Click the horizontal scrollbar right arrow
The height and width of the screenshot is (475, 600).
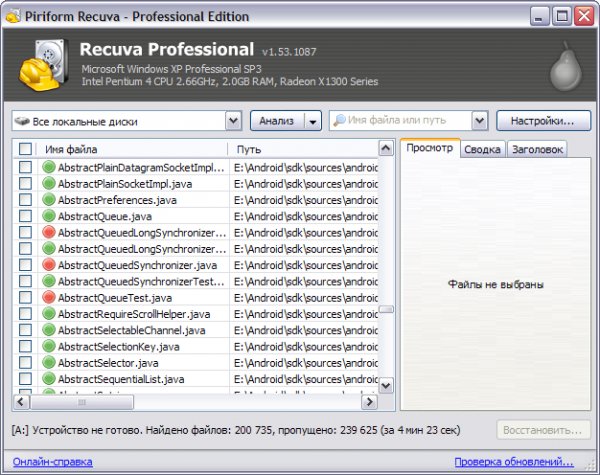(x=369, y=402)
